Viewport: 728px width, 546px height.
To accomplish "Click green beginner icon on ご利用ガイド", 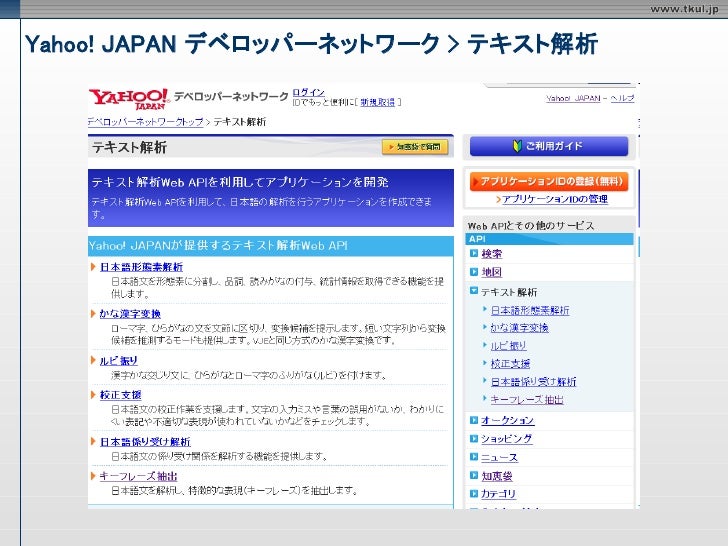I will pos(518,146).
